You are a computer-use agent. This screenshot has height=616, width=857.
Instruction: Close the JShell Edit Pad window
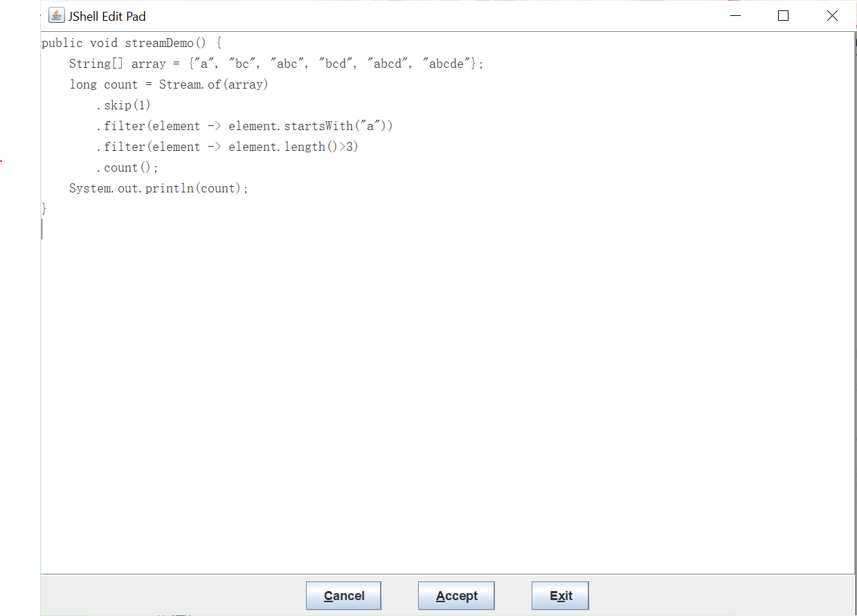(832, 16)
